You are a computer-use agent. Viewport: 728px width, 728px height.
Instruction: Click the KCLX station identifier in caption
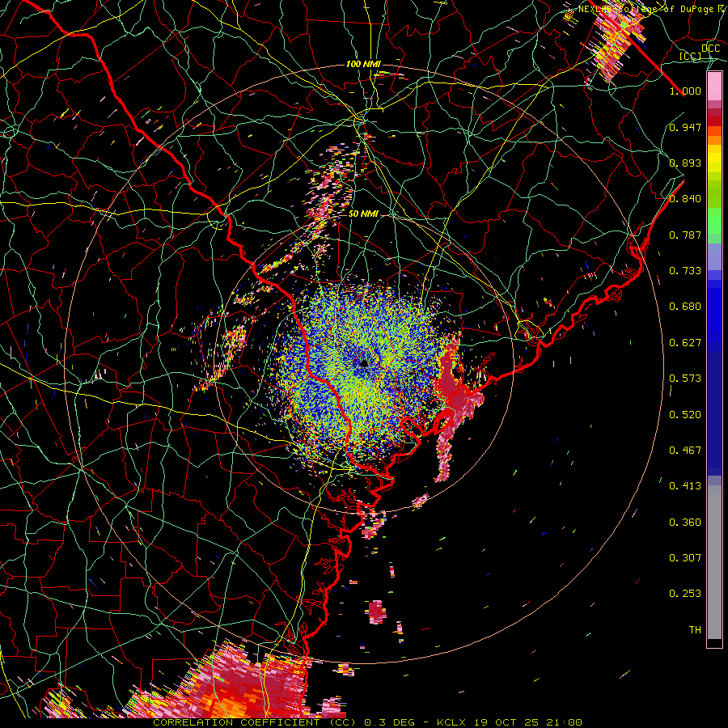(451, 722)
